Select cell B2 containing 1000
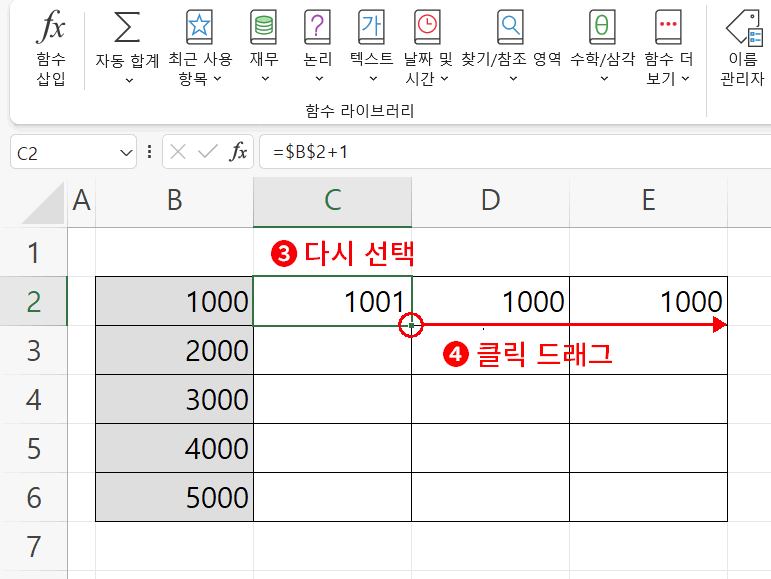The image size is (771, 579). point(175,301)
